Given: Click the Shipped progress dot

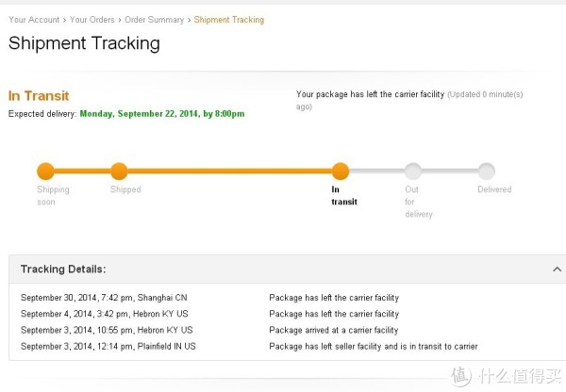Looking at the screenshot, I should tap(119, 171).
